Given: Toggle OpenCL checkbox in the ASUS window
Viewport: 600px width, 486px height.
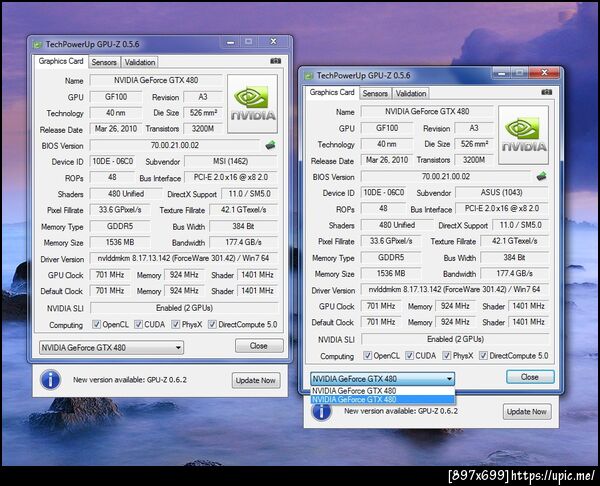Looking at the screenshot, I should [367, 356].
